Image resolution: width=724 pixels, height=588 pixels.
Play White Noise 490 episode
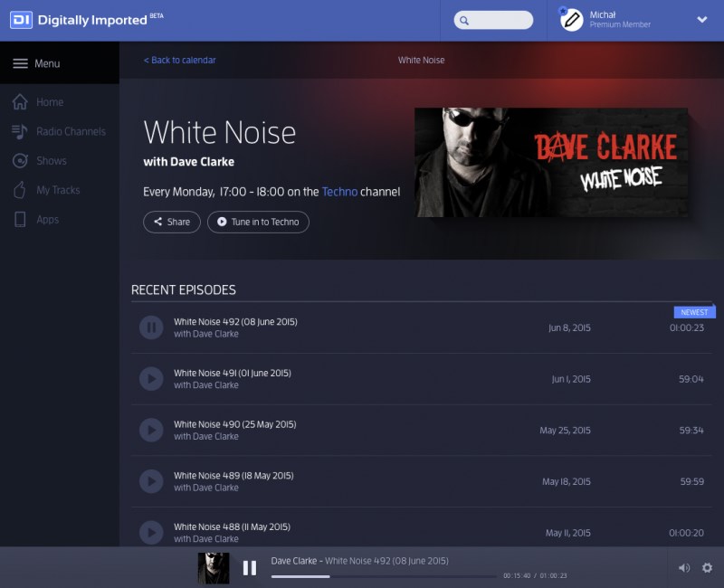coord(151,431)
